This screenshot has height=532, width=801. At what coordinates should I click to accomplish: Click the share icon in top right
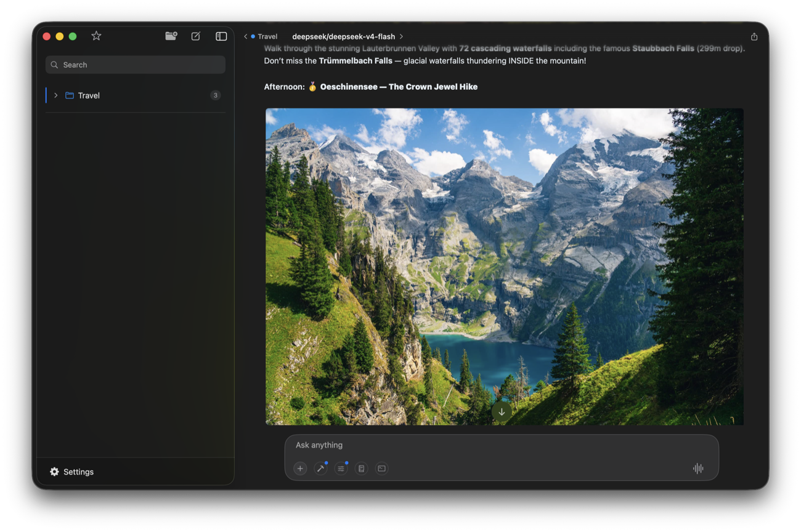[754, 37]
